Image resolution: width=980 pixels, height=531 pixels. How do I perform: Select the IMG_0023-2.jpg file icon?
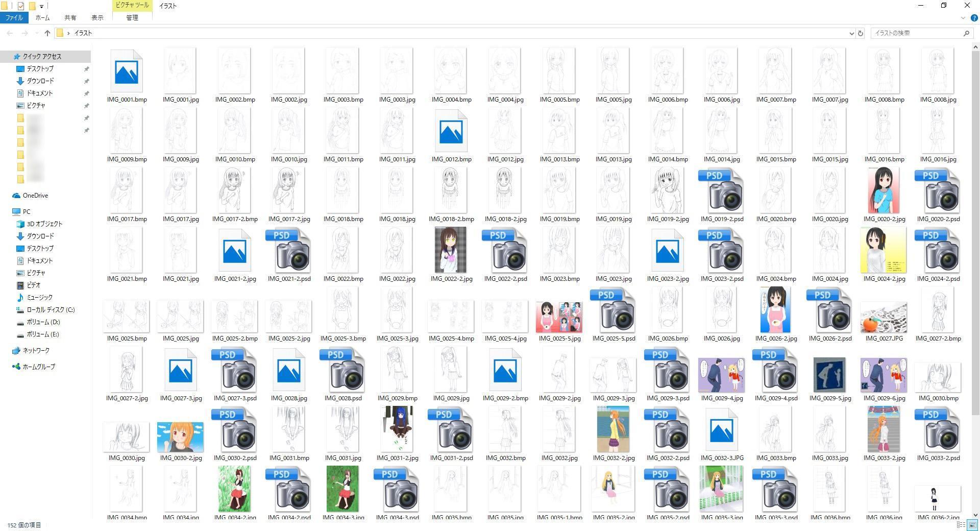(668, 250)
